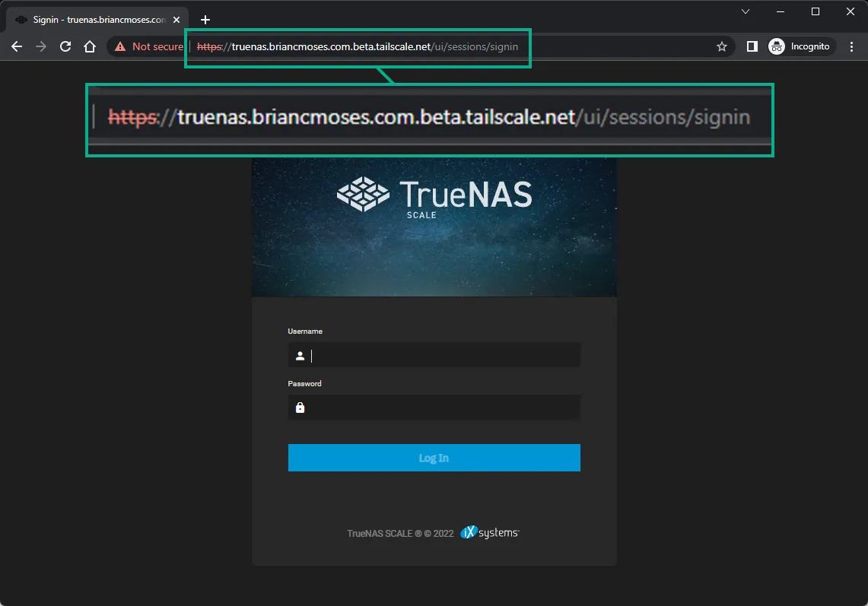Open a new tab with plus button

[205, 20]
